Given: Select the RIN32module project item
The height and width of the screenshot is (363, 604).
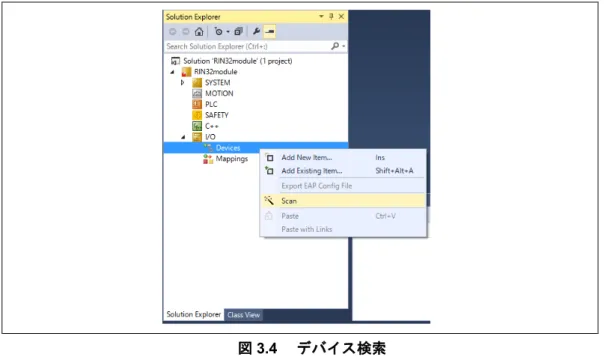Looking at the screenshot, I should (215, 72).
